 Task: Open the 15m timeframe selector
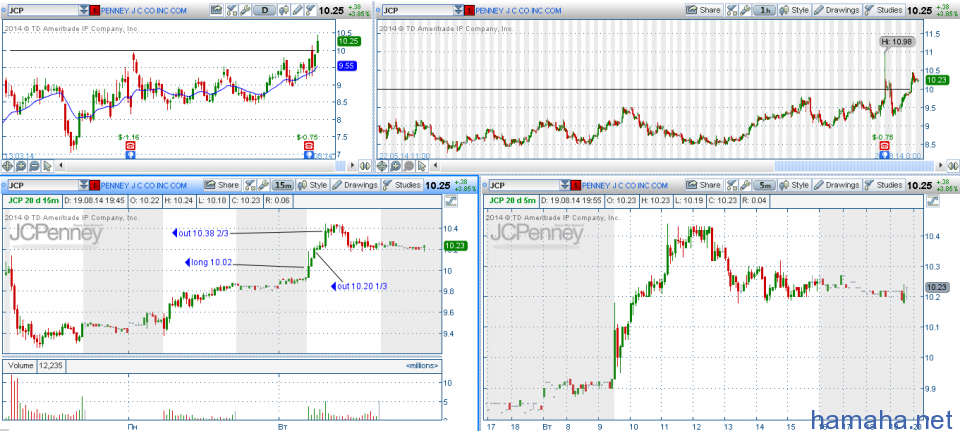283,185
